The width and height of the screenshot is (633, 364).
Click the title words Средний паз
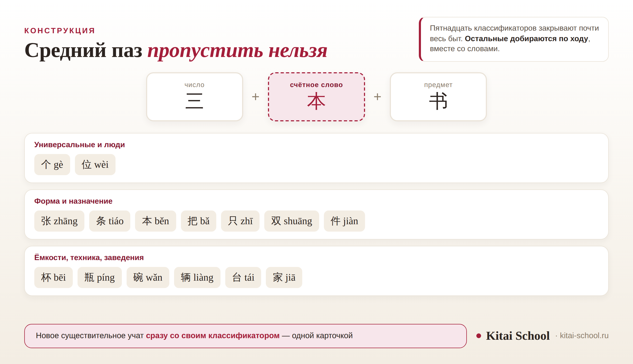coord(83,50)
